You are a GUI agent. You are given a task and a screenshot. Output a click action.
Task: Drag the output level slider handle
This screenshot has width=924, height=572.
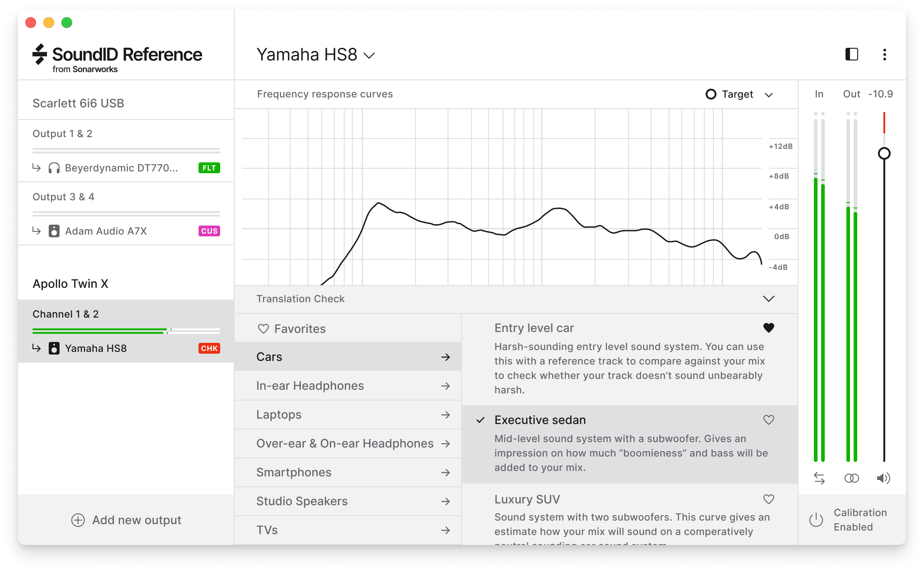pyautogui.click(x=884, y=153)
